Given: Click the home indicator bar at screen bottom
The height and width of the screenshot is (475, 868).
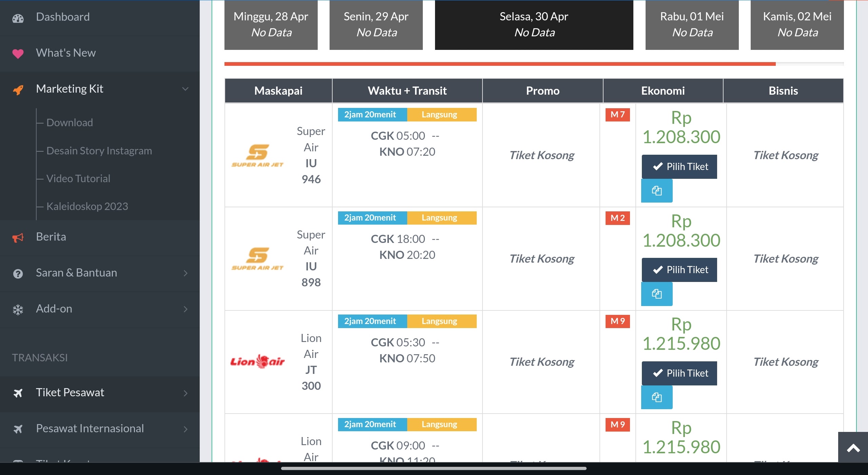Looking at the screenshot, I should [434, 469].
